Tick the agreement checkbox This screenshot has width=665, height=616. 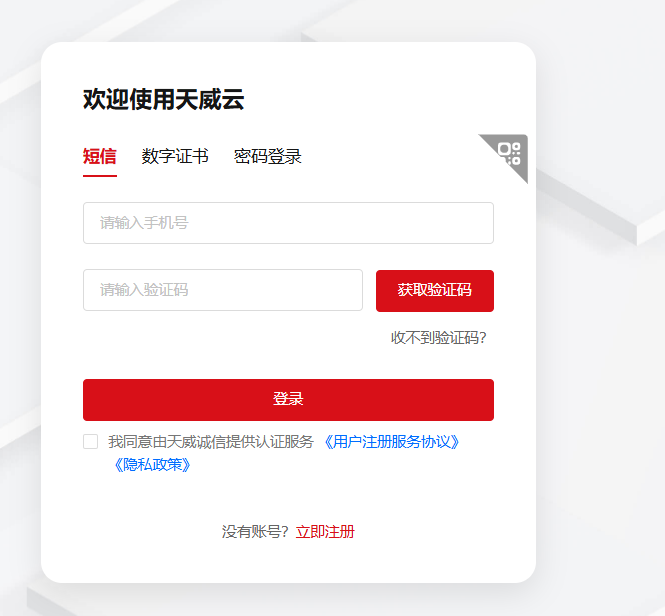click(x=90, y=441)
